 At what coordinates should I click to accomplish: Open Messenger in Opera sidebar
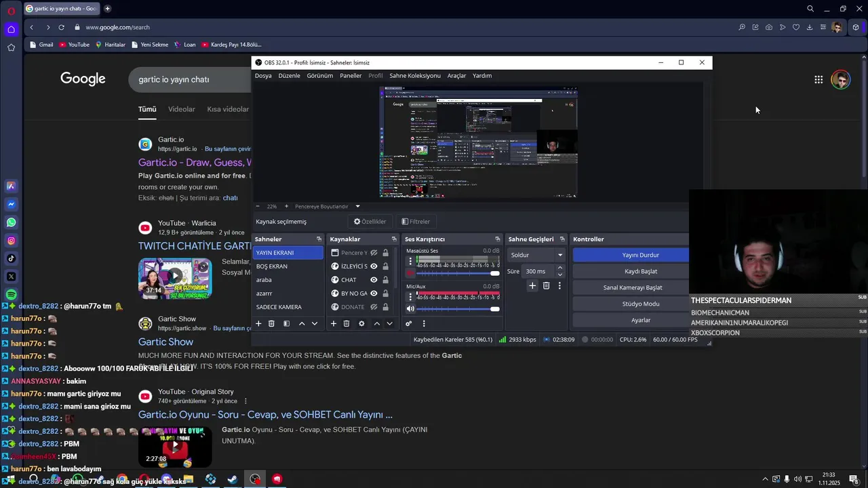(11, 204)
